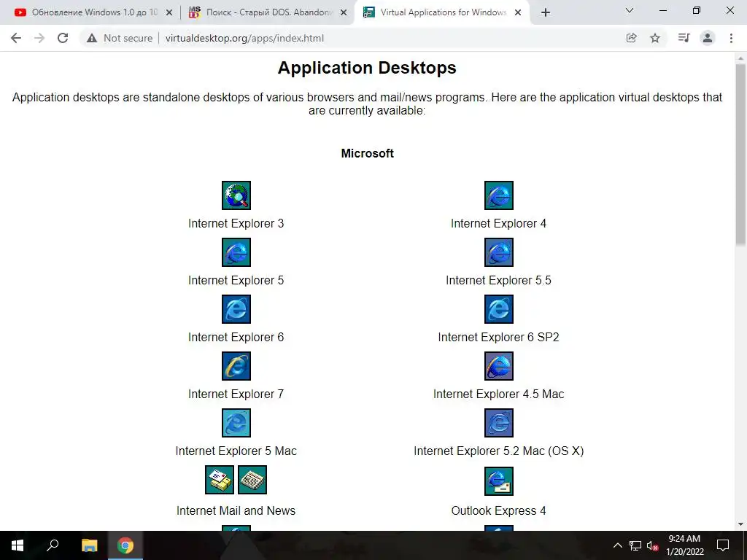
Task: Click the muted volume tray icon
Action: click(x=652, y=545)
